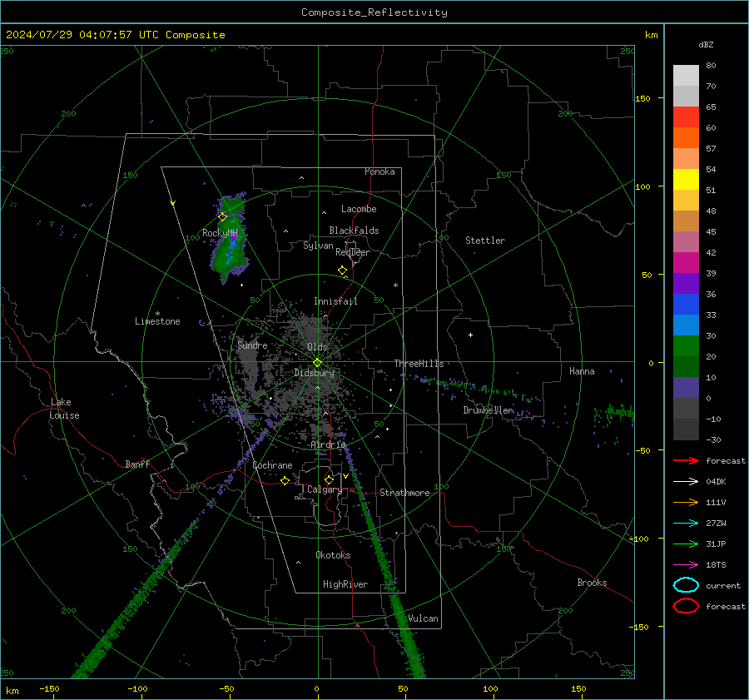
Task: Click the Stettler city label
Action: [485, 241]
